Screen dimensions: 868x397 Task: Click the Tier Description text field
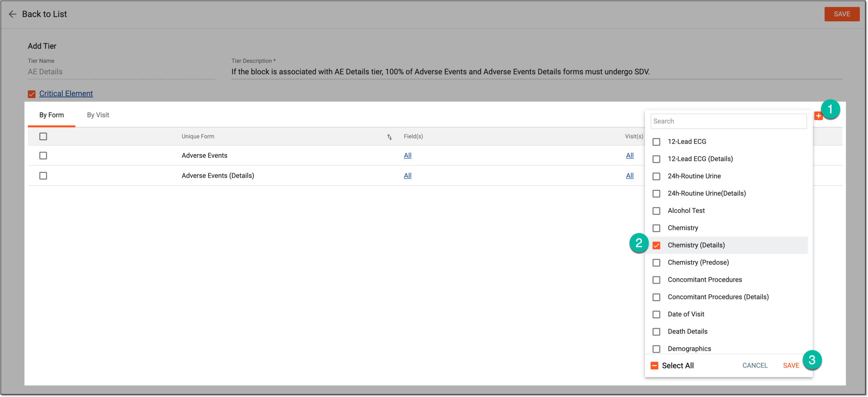tap(537, 72)
